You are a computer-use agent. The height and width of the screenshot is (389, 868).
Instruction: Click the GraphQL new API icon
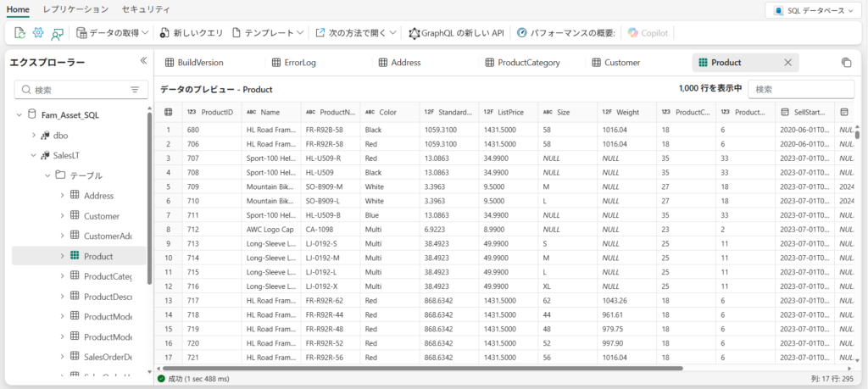(x=415, y=33)
